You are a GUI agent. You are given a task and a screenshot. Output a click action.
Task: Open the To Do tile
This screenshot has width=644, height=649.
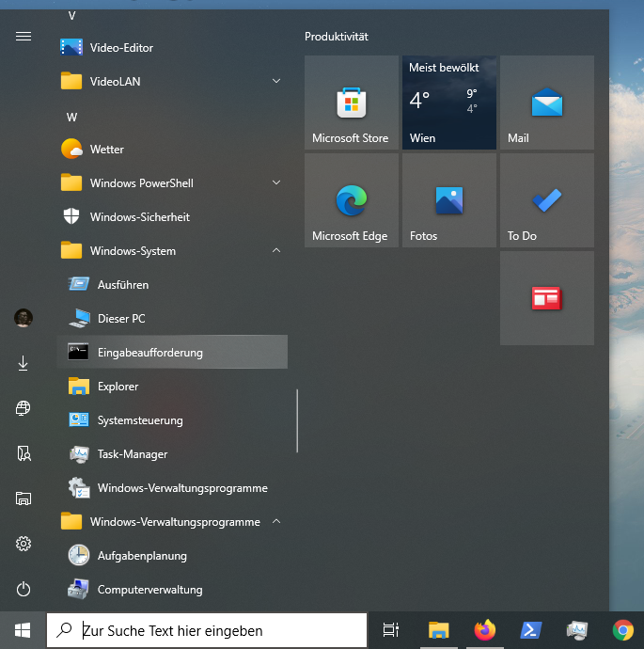tap(547, 200)
